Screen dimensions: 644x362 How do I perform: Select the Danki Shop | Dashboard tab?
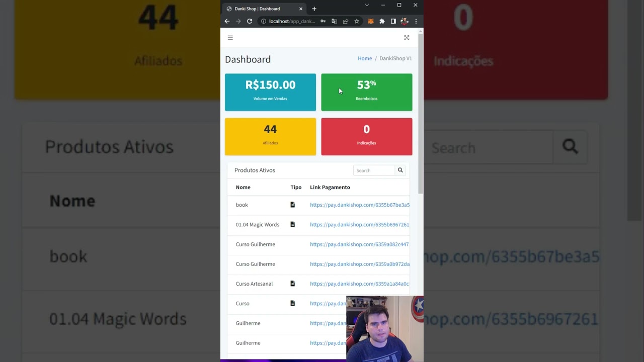[264, 9]
